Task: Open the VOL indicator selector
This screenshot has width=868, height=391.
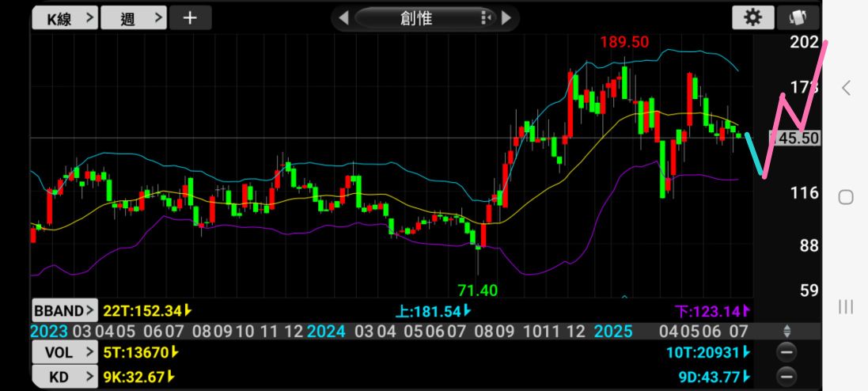Action: (65, 351)
